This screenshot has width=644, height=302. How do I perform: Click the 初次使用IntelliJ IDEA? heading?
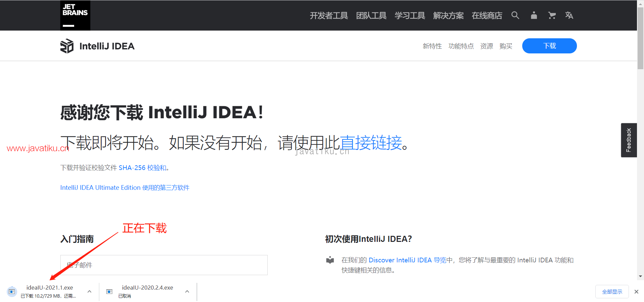(x=368, y=239)
